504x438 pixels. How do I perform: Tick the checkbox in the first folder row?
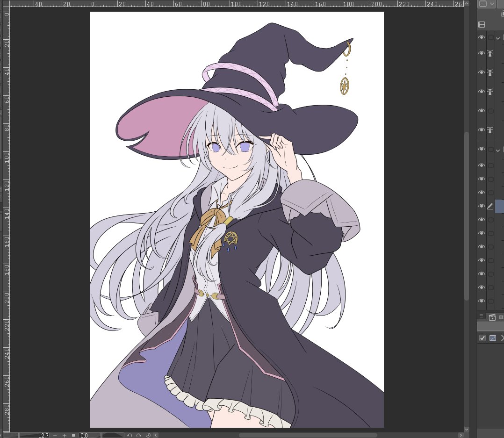490,37
